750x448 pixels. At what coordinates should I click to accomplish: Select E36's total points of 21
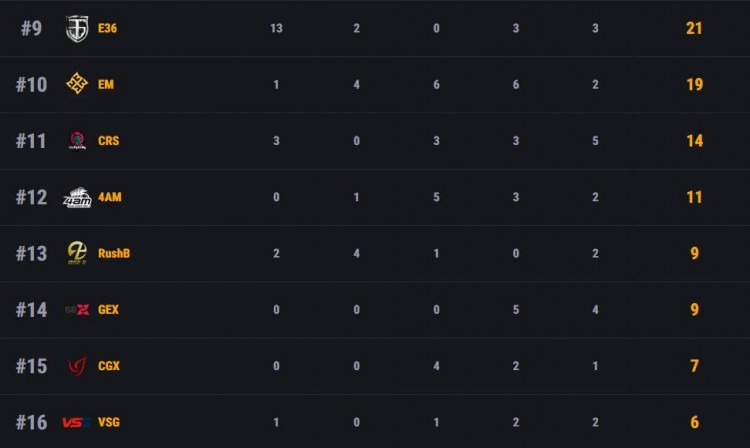tap(694, 28)
